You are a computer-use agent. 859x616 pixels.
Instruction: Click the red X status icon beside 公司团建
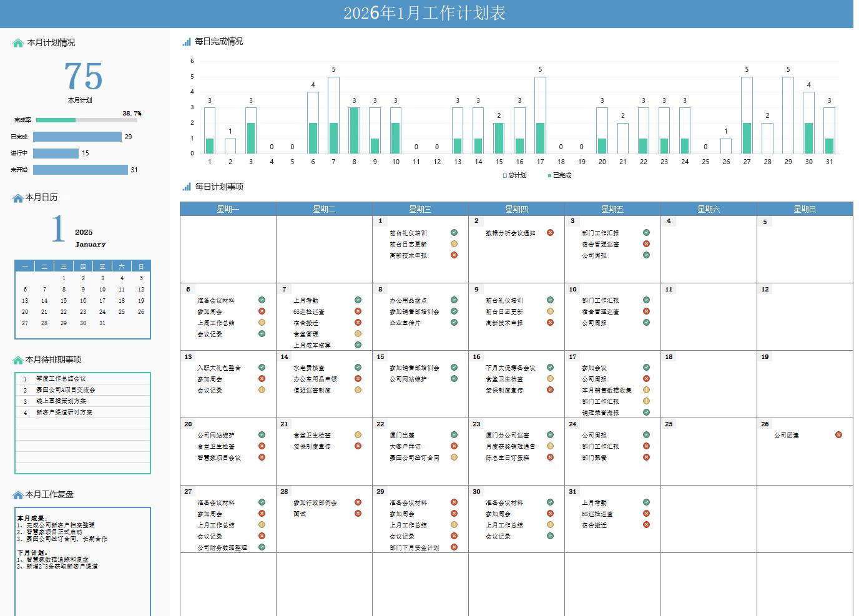pos(838,435)
